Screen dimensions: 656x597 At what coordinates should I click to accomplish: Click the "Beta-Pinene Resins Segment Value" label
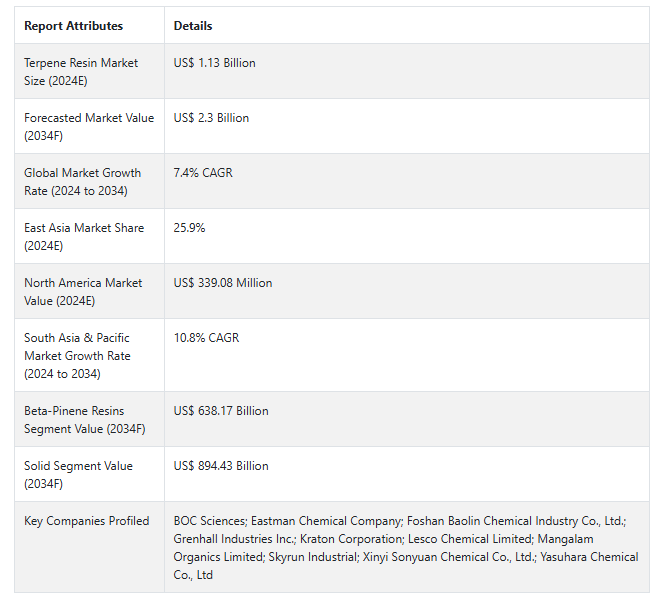click(85, 419)
